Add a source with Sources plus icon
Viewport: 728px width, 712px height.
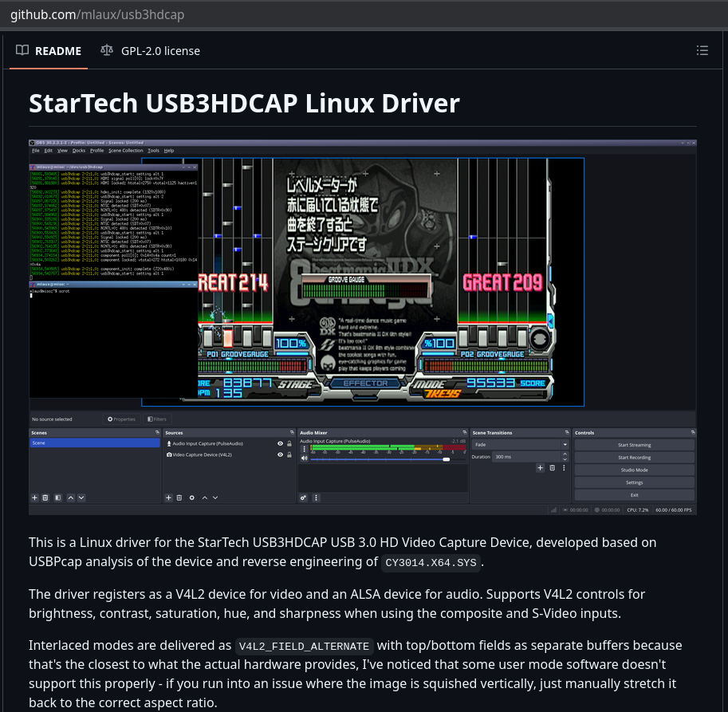168,498
